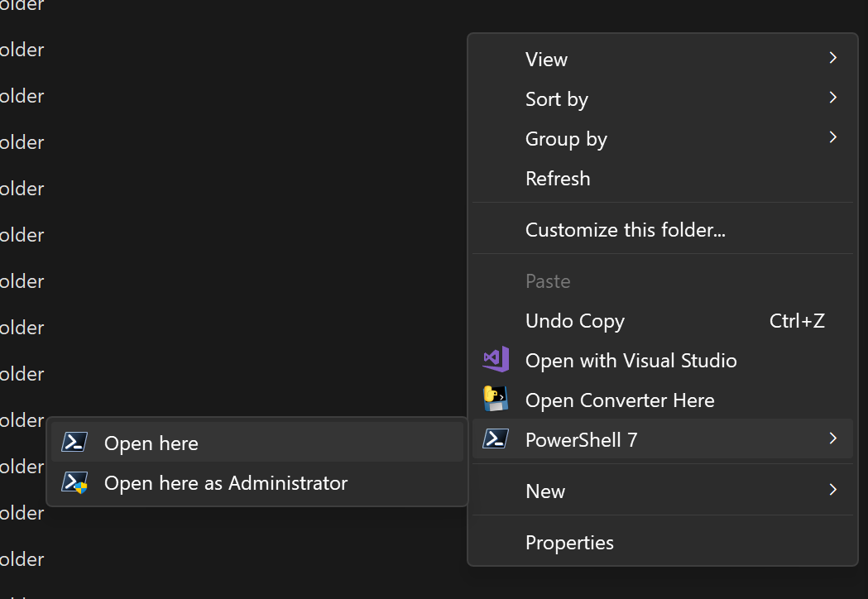Click the Open Converter Here text
Screen dimensions: 868x599
(620, 400)
